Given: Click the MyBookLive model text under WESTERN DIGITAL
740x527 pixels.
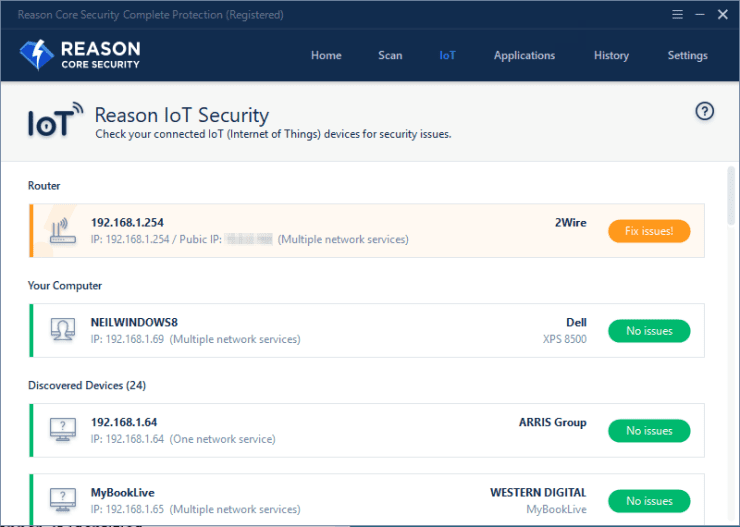Looking at the screenshot, I should point(556,510).
